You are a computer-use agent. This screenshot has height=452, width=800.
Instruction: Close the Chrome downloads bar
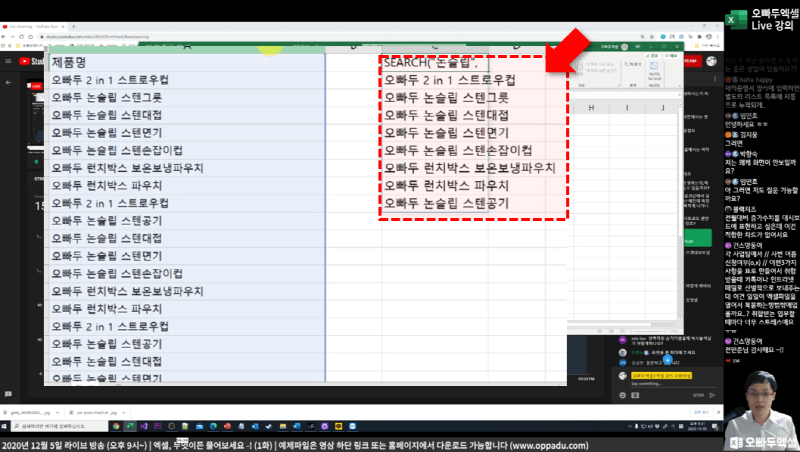[719, 412]
